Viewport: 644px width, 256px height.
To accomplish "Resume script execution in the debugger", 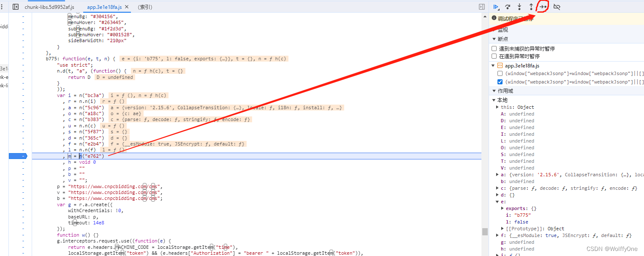I will [496, 7].
